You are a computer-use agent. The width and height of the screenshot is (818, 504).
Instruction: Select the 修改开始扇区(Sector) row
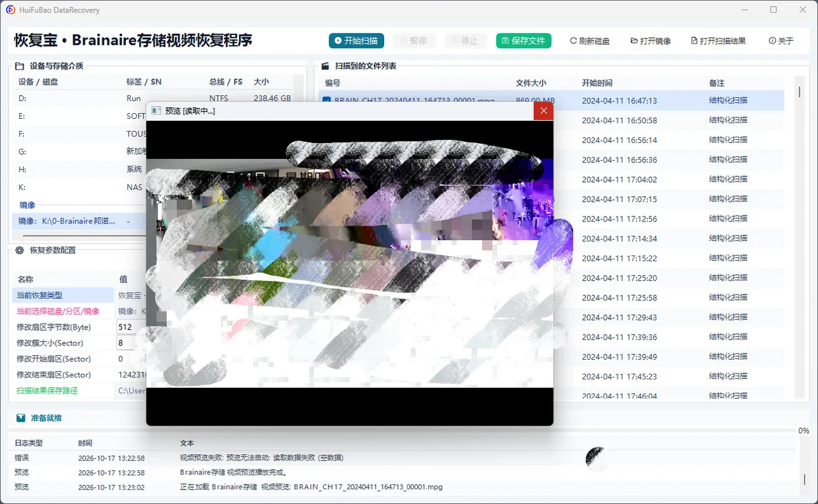click(x=79, y=359)
